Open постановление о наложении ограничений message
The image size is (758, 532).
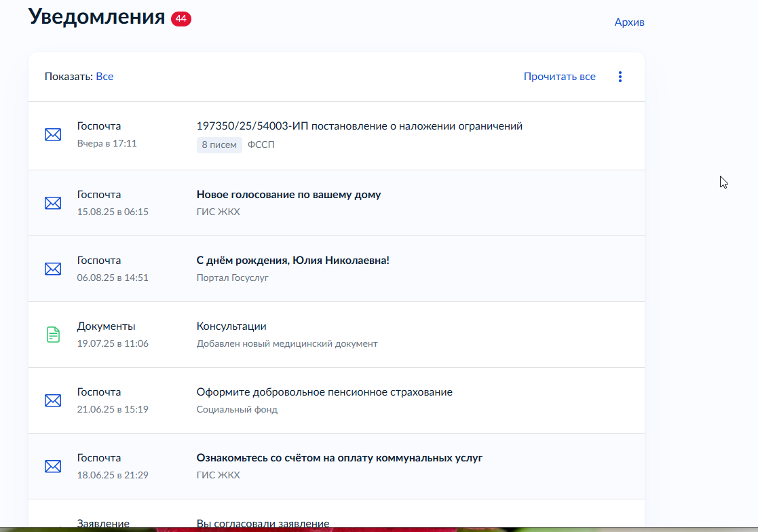point(359,126)
